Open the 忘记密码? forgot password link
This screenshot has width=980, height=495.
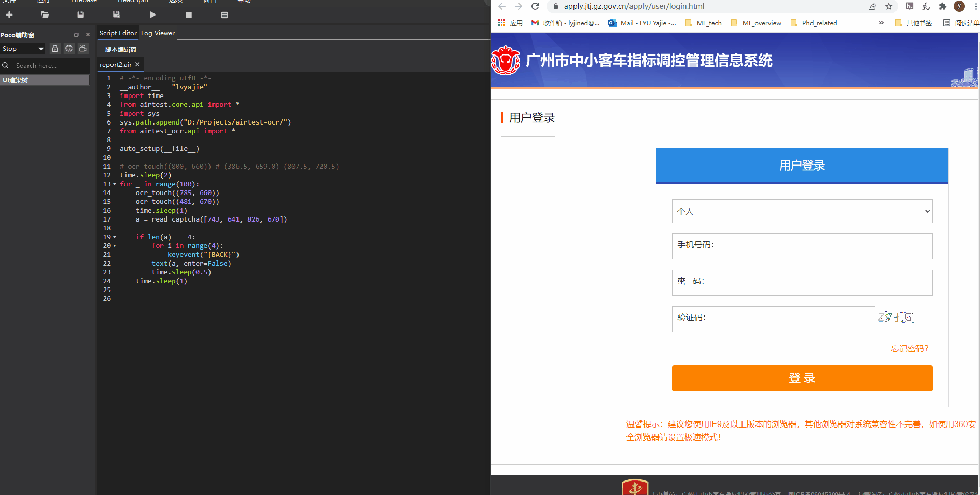909,348
